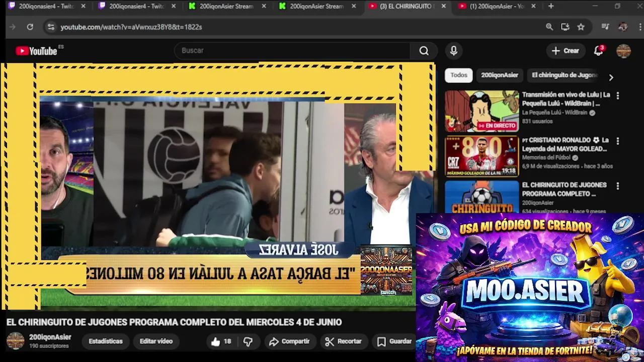Open El Chiringuito recommended video thumbnail
This screenshot has width=644, height=362.
481,197
